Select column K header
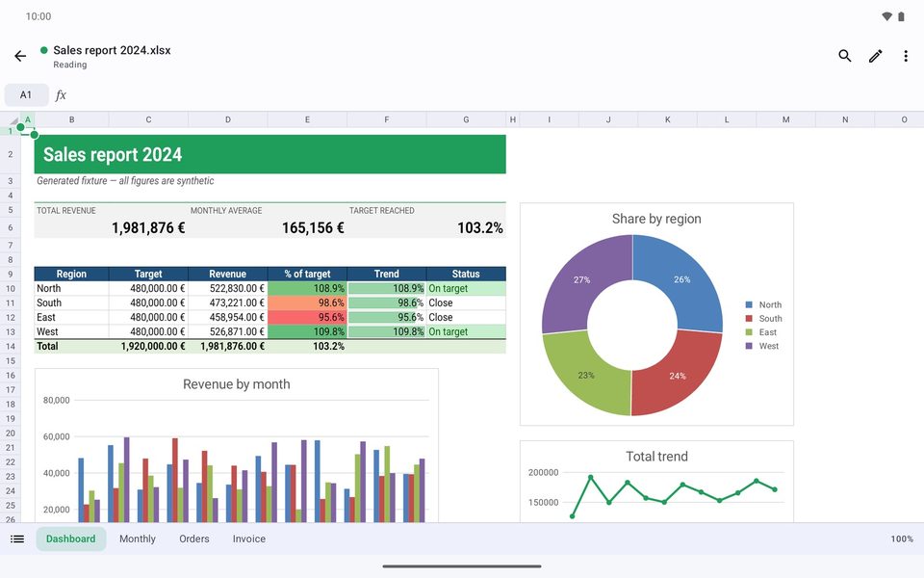This screenshot has height=578, width=924. coord(668,119)
